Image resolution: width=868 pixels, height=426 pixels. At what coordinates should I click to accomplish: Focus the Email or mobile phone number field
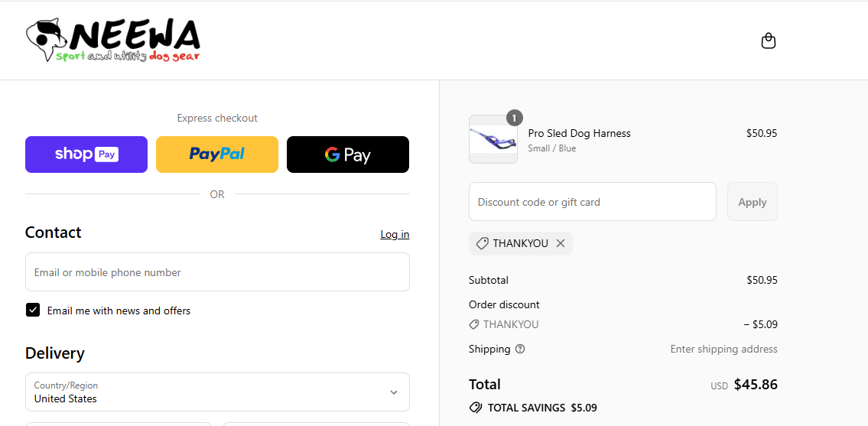click(217, 272)
